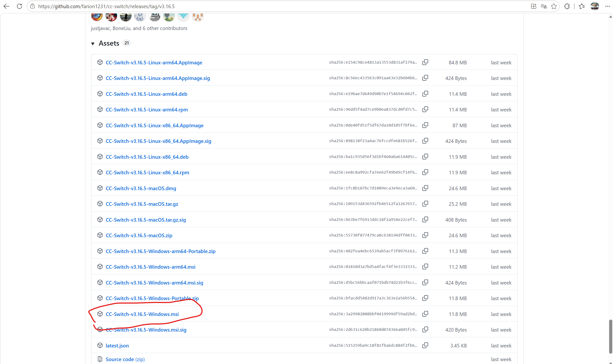
Task: Download CC-Switch-v3.16.5-macOS.tar.gz
Action: pyautogui.click(x=142, y=204)
